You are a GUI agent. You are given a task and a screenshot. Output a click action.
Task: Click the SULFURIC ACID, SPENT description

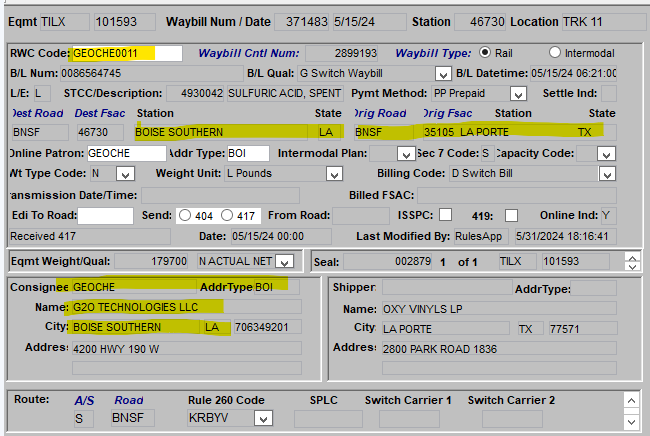coord(284,93)
